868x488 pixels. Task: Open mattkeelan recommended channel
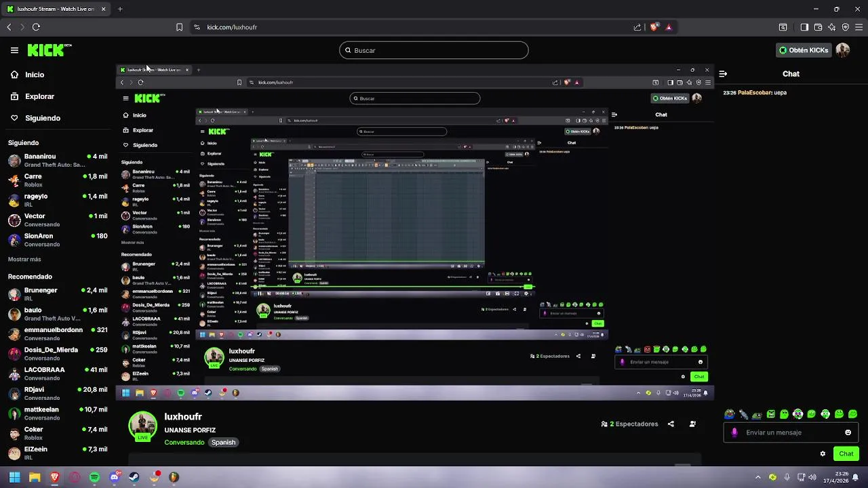tap(57, 413)
